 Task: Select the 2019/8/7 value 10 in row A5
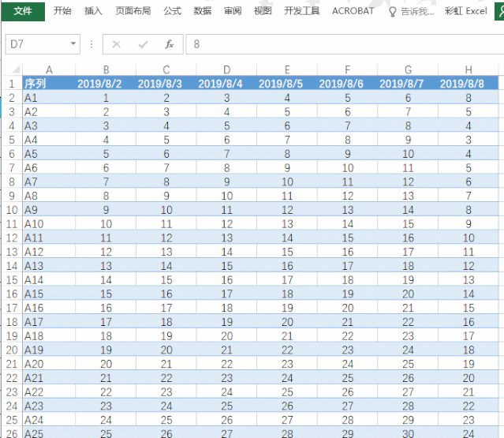(408, 154)
